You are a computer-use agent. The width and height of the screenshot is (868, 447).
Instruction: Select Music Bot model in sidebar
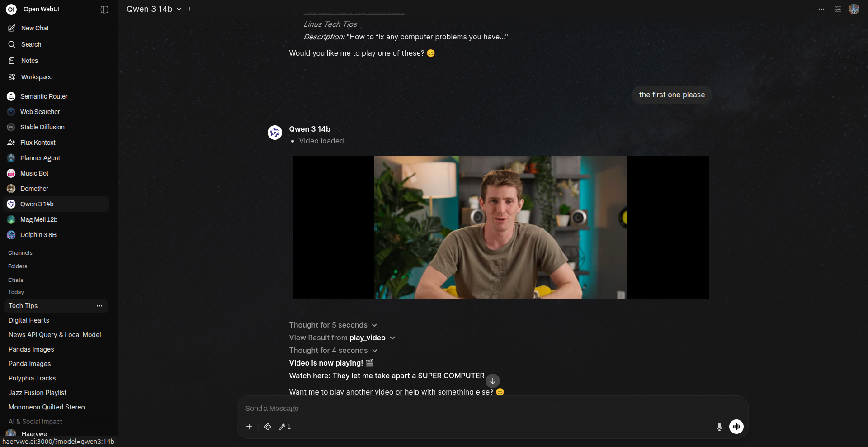[34, 173]
